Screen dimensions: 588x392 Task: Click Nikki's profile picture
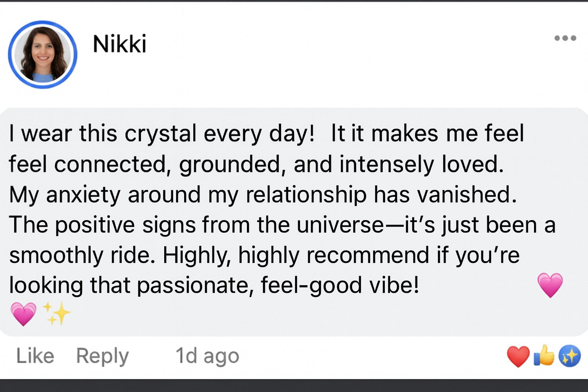pos(42,54)
